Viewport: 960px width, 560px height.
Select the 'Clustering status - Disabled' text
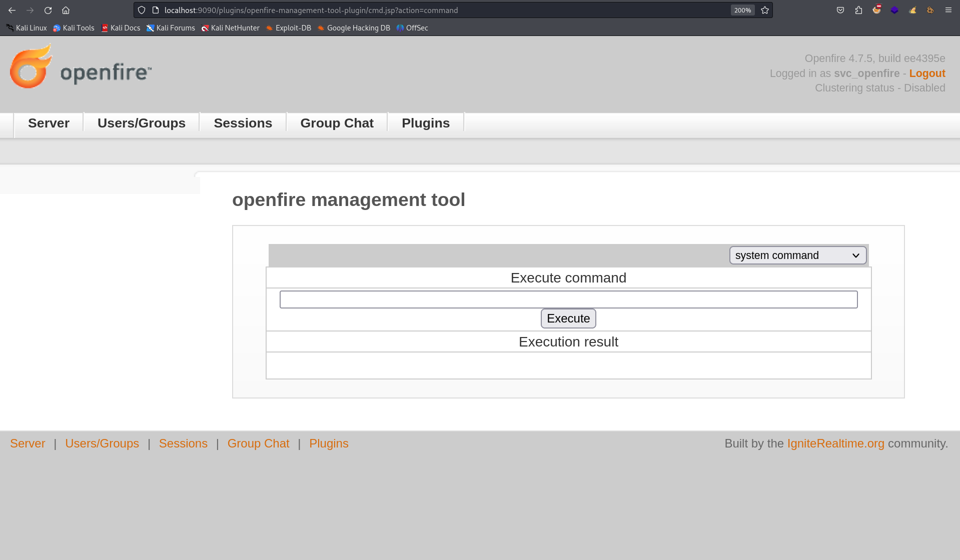click(x=880, y=88)
